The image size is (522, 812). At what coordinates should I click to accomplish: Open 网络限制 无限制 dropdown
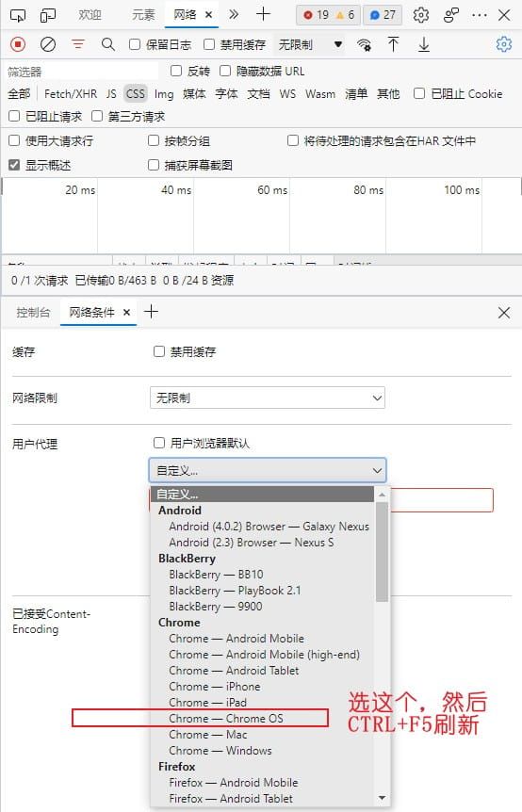click(268, 398)
